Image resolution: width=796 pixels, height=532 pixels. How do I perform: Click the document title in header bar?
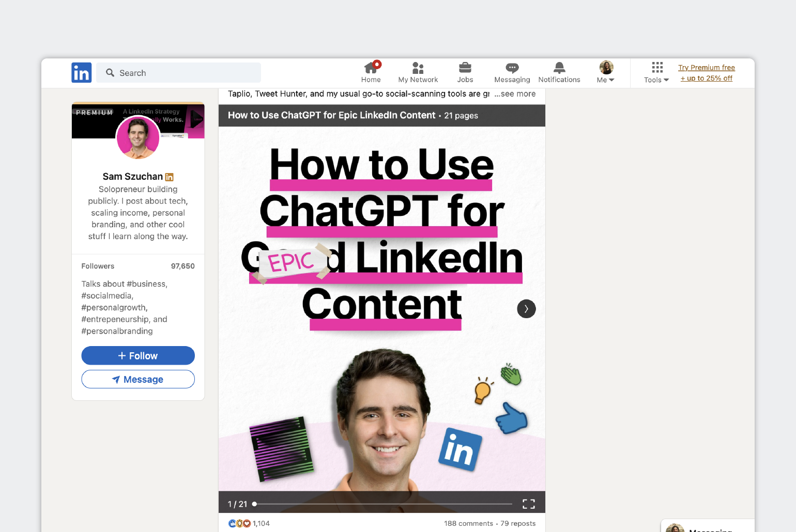click(331, 116)
